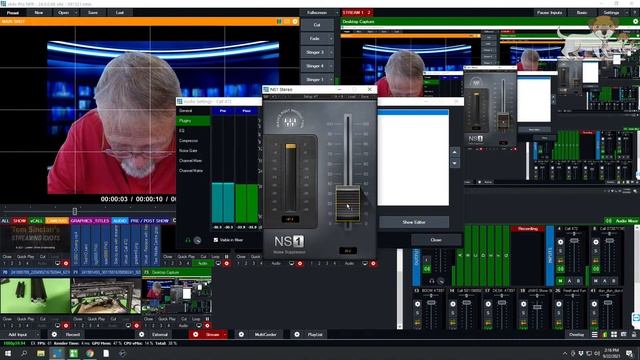The image size is (640, 360).
Task: Click the taskbar search icon
Action: [x=24, y=353]
